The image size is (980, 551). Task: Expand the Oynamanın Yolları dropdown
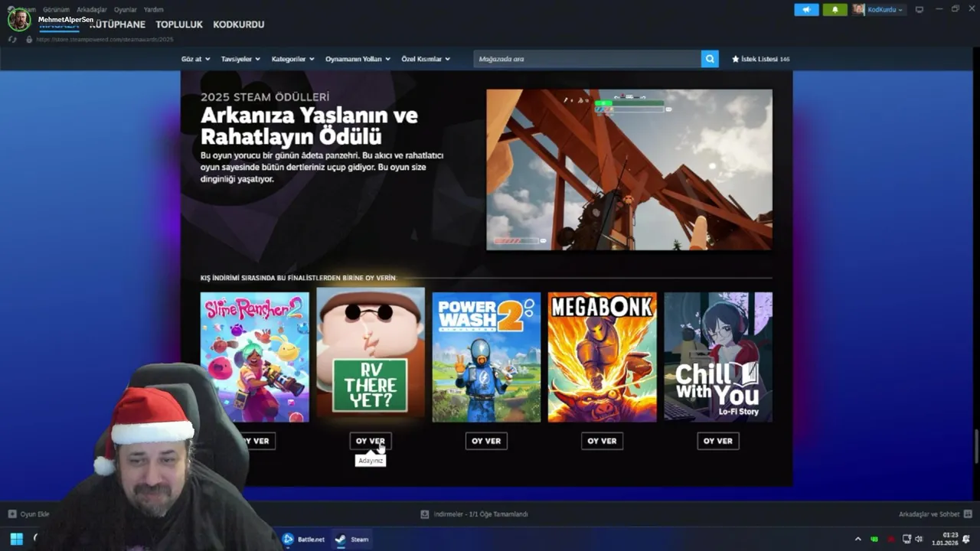click(x=358, y=59)
